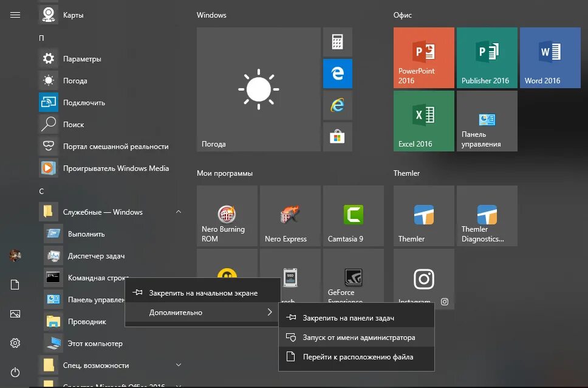This screenshot has width=588, height=388.
Task: Open the Themler tile
Action: pos(424,216)
